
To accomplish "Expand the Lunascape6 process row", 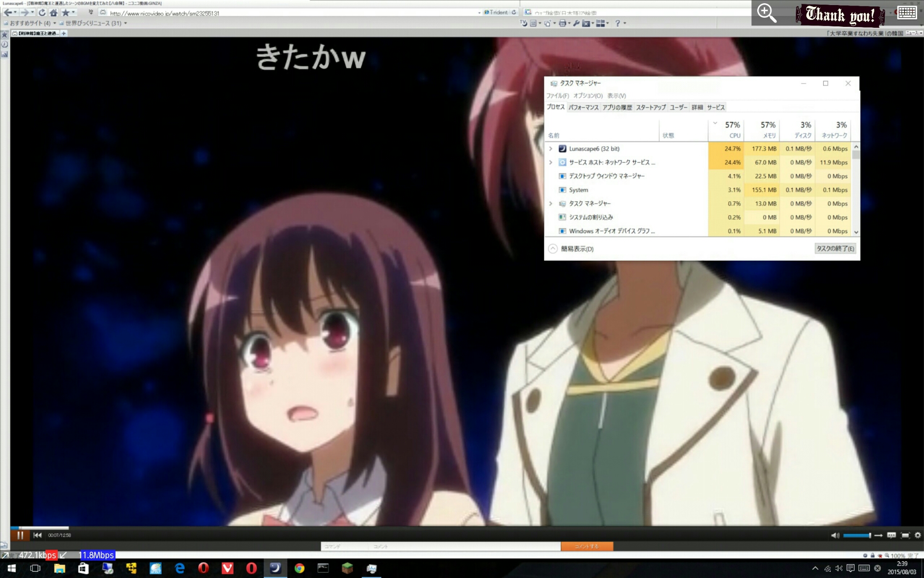I will click(x=551, y=149).
